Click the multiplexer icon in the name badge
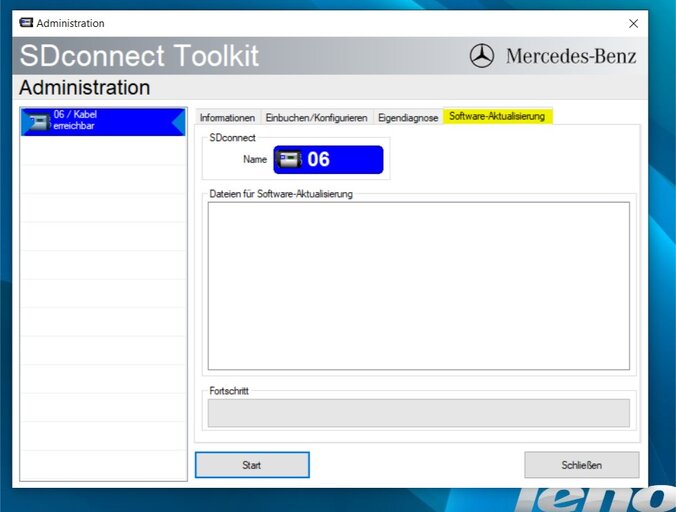Viewport: 676px width, 512px height. pos(289,159)
